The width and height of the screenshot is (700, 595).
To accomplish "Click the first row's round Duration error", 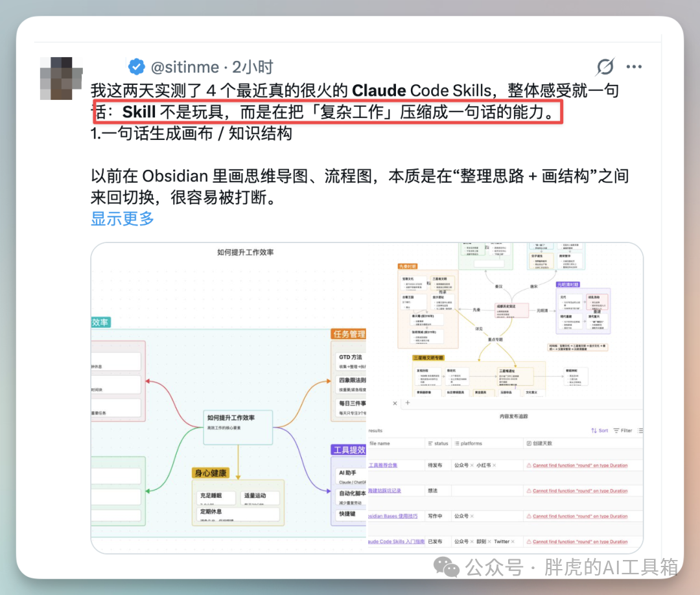I will (x=580, y=465).
